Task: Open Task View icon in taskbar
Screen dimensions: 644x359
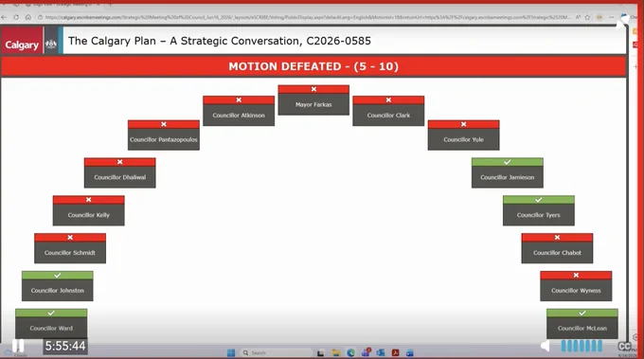Action: [x=320, y=352]
